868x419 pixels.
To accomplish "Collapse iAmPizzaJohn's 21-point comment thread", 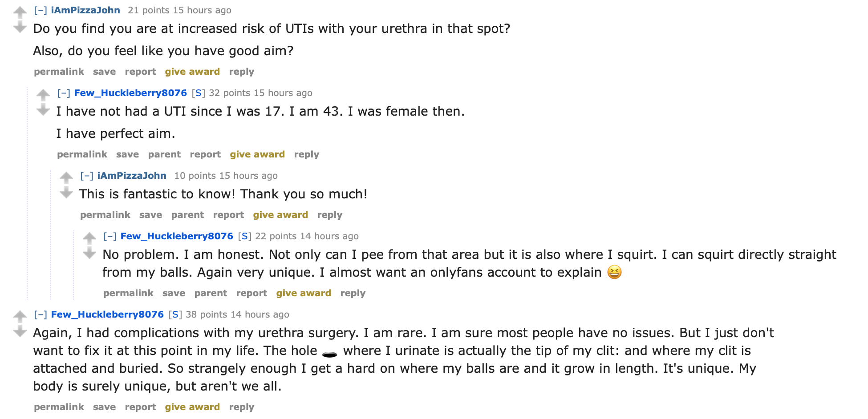I will tap(41, 10).
